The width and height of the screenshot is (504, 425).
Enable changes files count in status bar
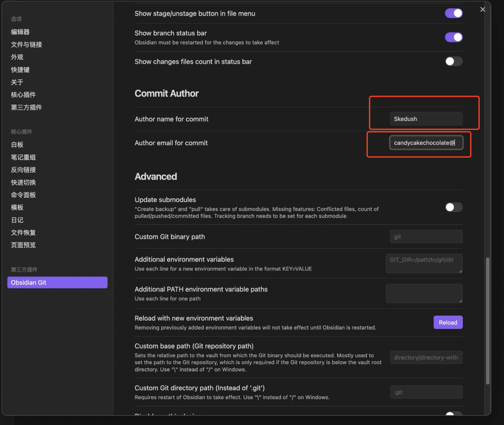[x=453, y=61]
